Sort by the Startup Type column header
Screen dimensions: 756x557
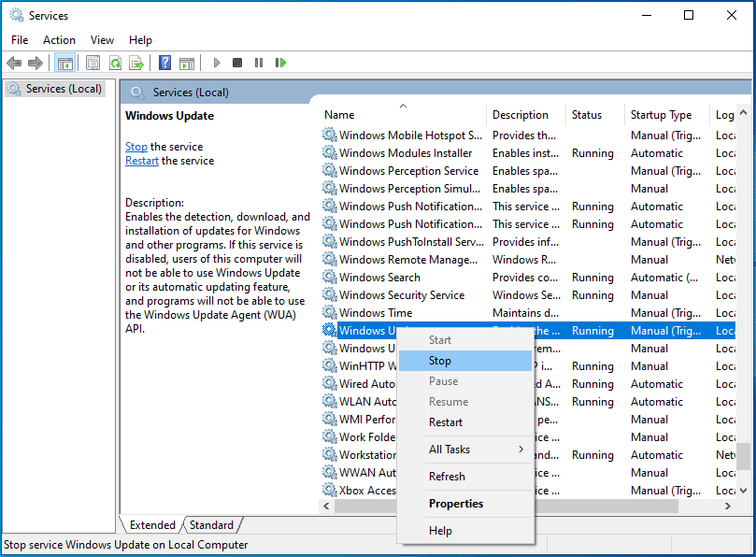[x=667, y=115]
